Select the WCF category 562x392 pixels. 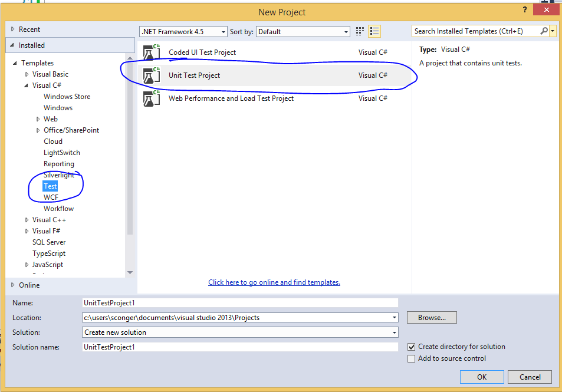pyautogui.click(x=51, y=197)
